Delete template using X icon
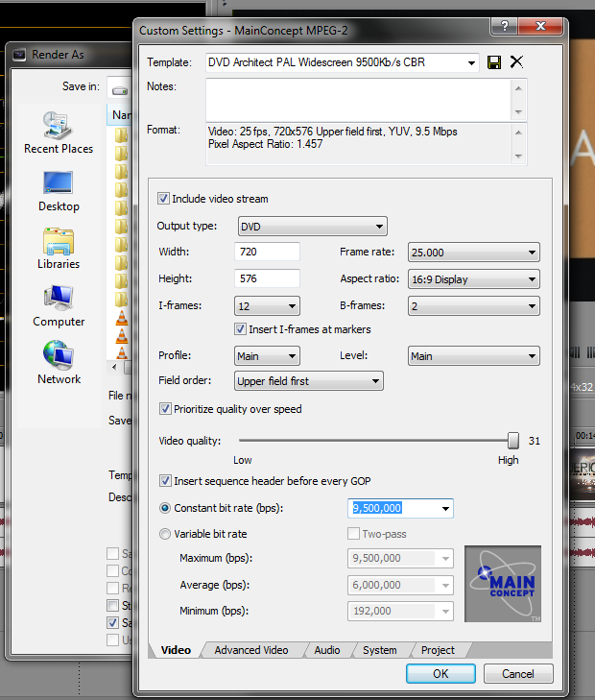 click(516, 61)
